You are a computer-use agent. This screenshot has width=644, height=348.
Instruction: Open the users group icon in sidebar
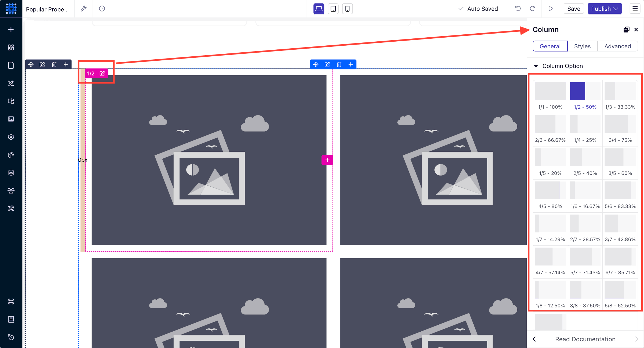(11, 190)
